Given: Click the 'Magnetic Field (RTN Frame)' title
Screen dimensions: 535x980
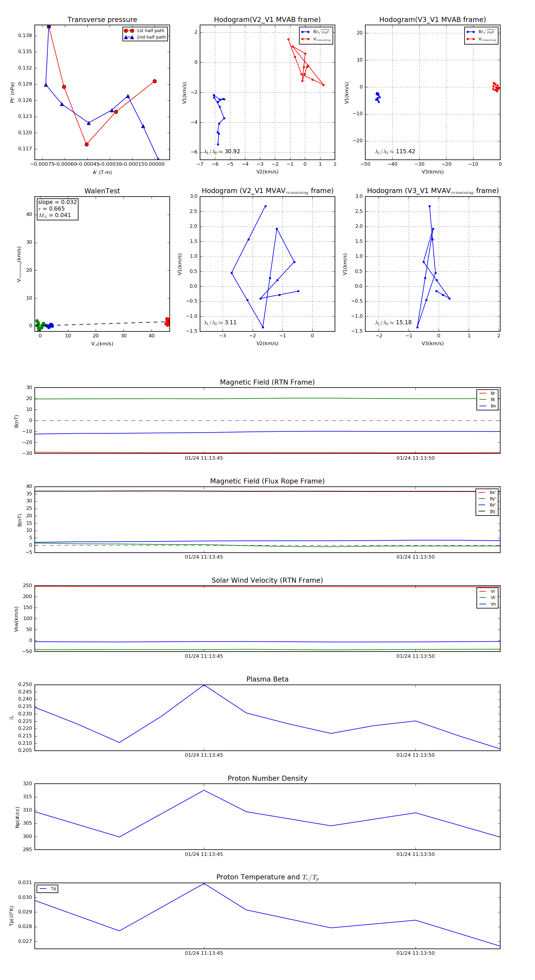Looking at the screenshot, I should pos(267,382).
